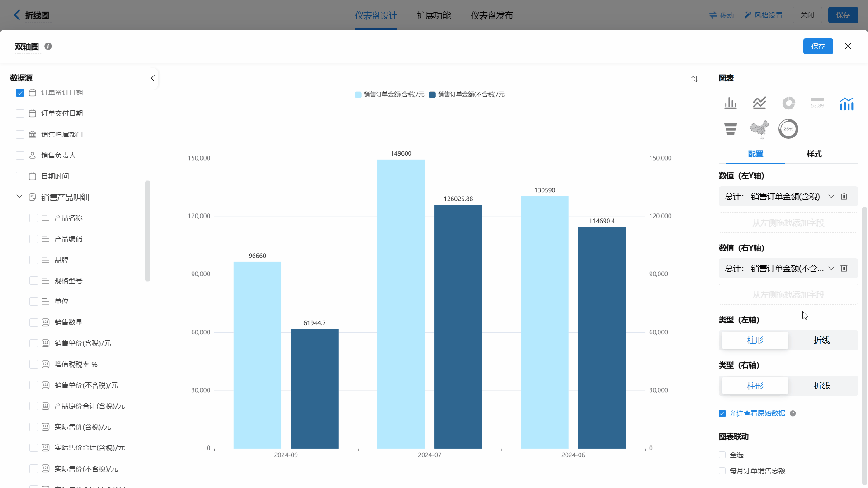Click the sort arrows icon above chart
868x488 pixels.
pos(694,79)
